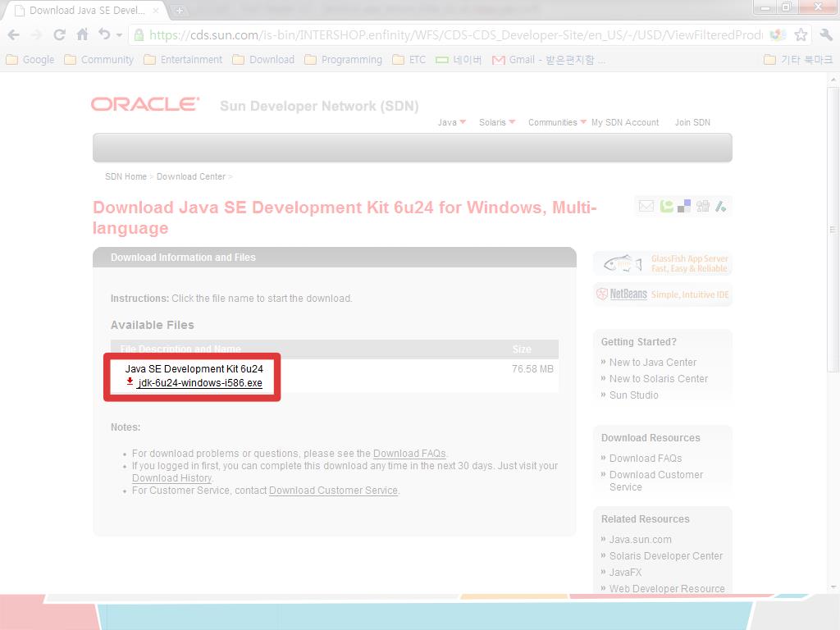The height and width of the screenshot is (630, 840).
Task: Click the Delicious squares share icon
Action: point(684,206)
